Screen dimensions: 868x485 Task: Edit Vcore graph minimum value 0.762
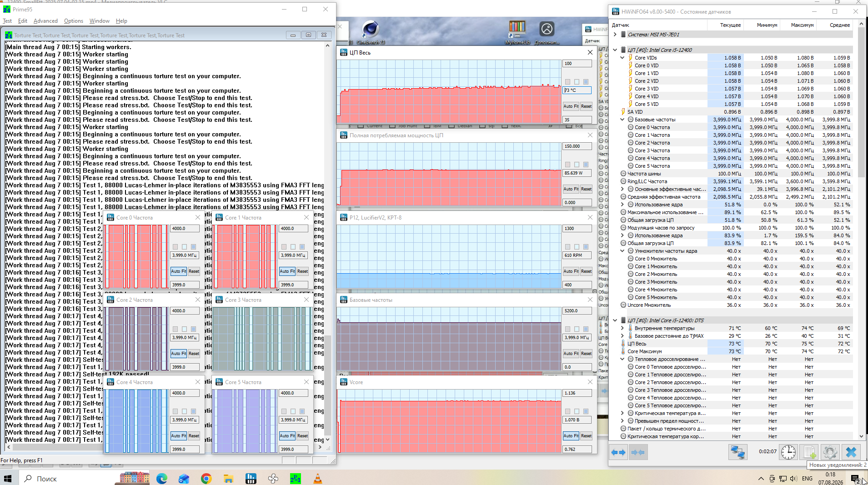point(577,450)
